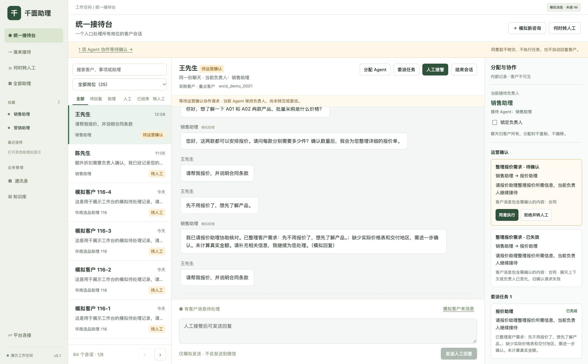Open the 模拟客户 116-2 conversation
The width and height of the screenshot is (588, 364).
click(120, 280)
